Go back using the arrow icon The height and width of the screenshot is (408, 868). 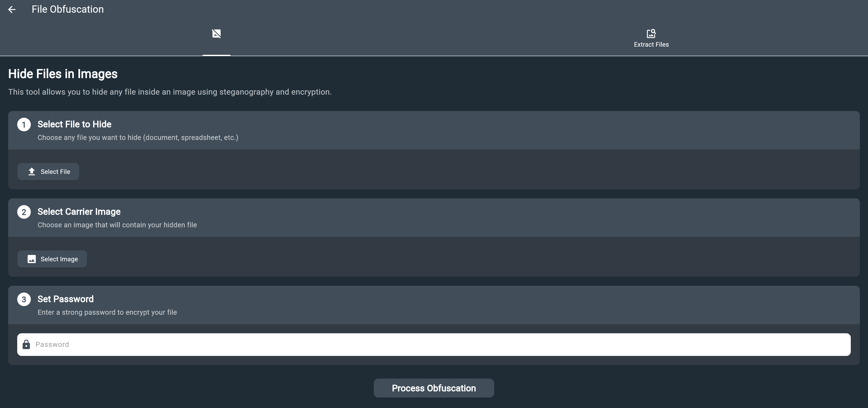click(12, 10)
